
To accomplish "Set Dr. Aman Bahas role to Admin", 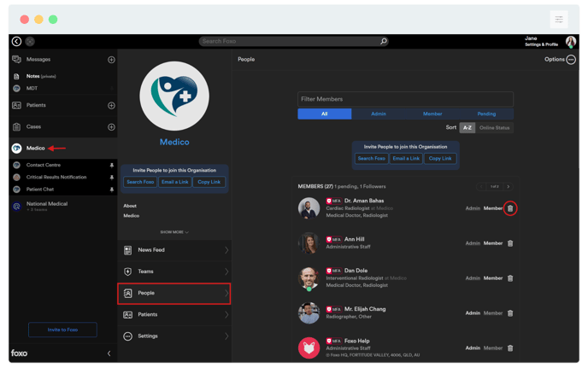I will pyautogui.click(x=473, y=208).
